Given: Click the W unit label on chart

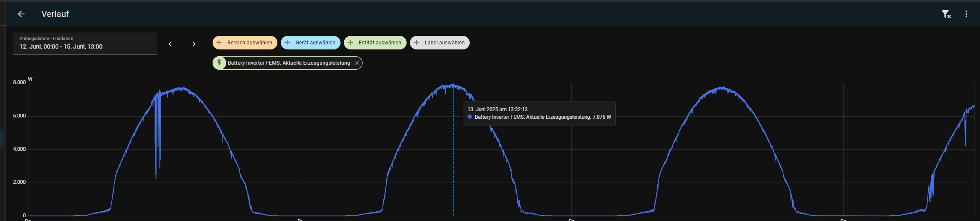Looking at the screenshot, I should point(30,79).
